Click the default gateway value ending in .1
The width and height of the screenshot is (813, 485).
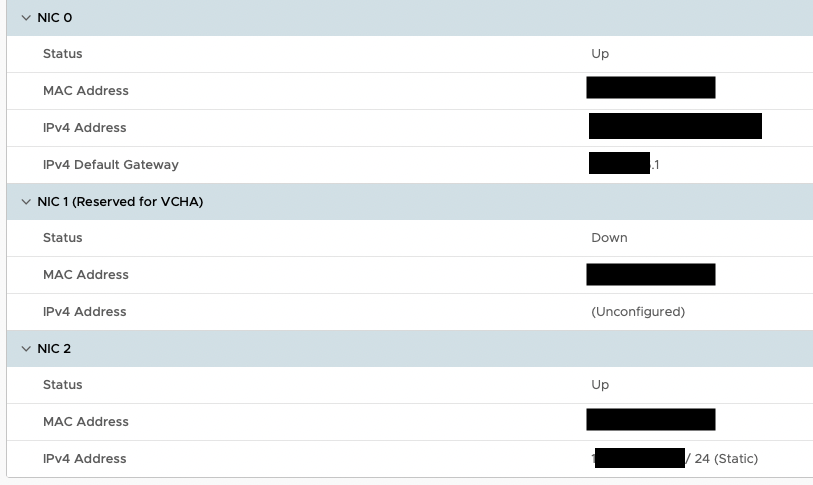(x=624, y=163)
